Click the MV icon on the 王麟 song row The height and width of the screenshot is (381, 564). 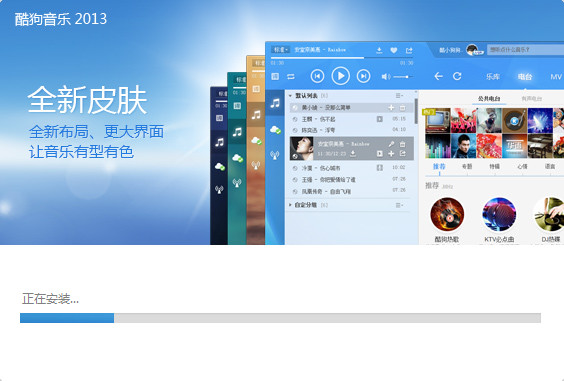pos(379,119)
